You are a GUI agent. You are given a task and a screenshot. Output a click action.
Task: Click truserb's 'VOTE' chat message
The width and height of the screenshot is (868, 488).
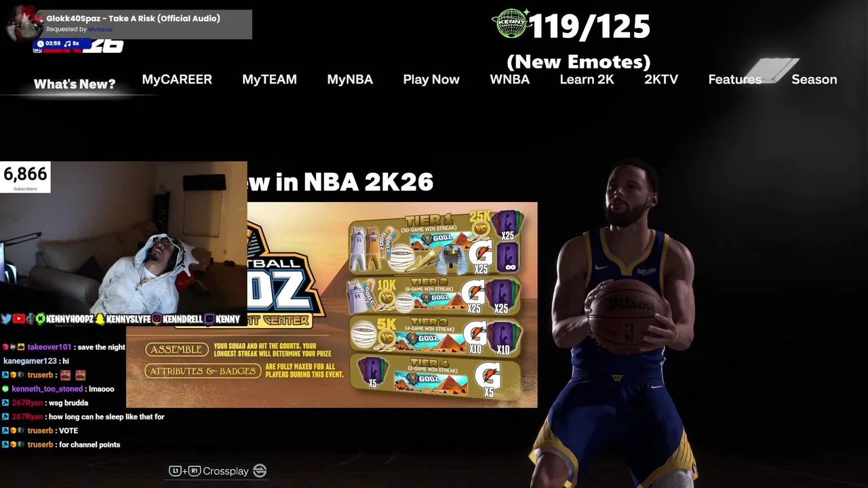click(68, 430)
